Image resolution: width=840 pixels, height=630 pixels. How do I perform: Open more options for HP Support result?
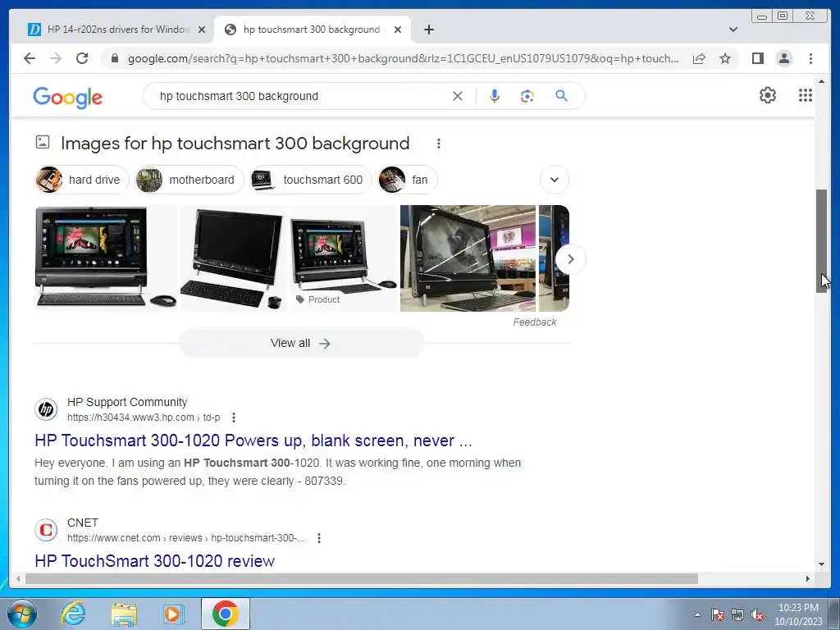(x=234, y=418)
